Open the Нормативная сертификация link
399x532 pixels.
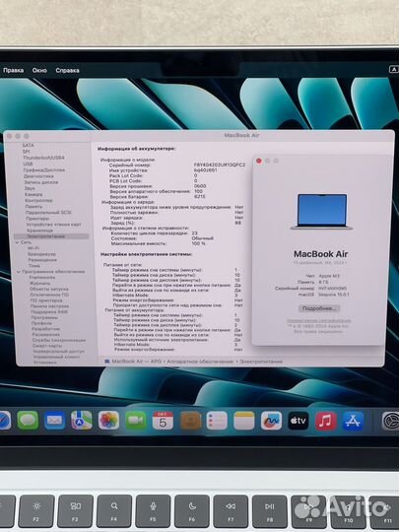pos(319,320)
